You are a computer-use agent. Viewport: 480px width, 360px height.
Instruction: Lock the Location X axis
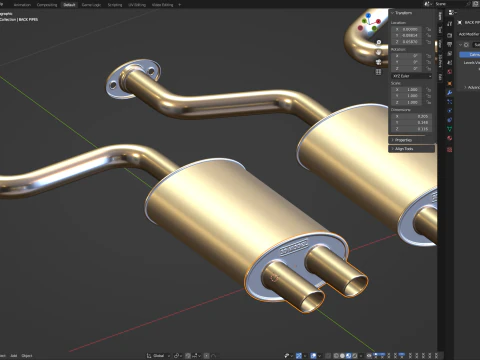coord(428,29)
